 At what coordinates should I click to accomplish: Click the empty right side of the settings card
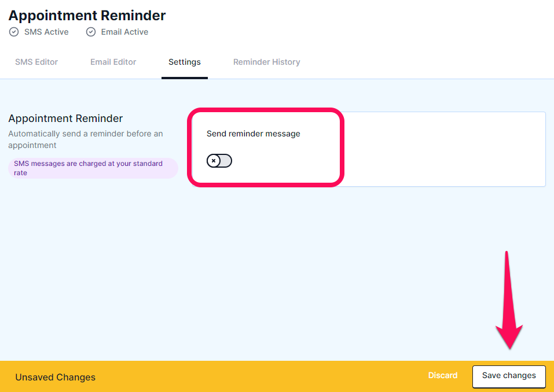pos(445,149)
